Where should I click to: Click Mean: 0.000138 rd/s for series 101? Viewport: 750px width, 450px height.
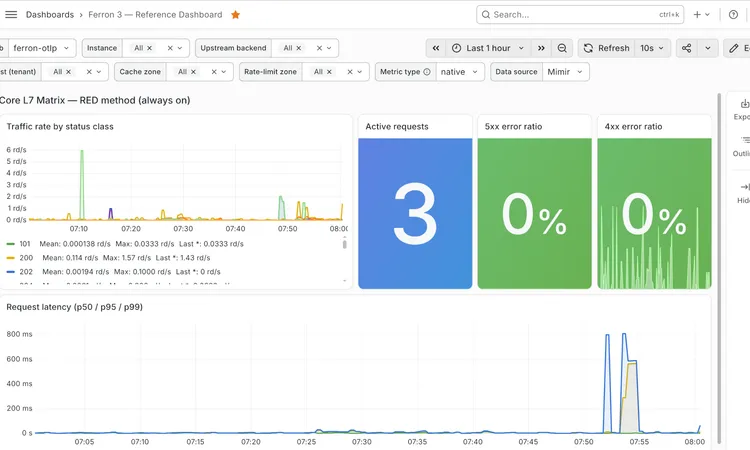pyautogui.click(x=75, y=244)
